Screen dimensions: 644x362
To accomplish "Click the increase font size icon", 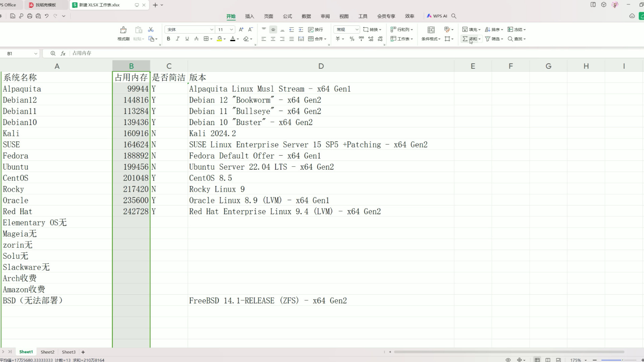I will point(241,29).
